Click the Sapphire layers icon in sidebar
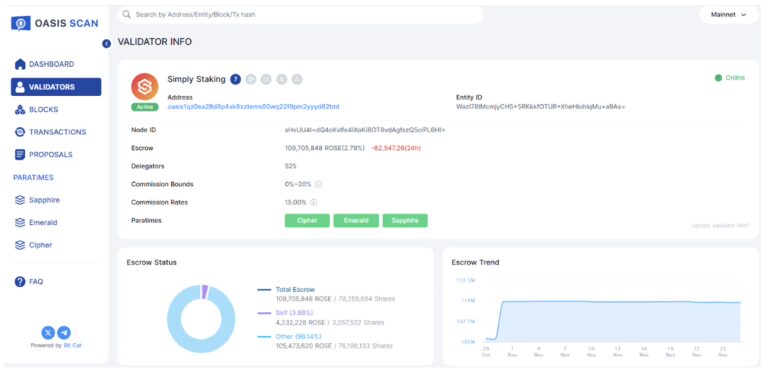Viewport: 768px width, 376px height. pyautogui.click(x=20, y=200)
